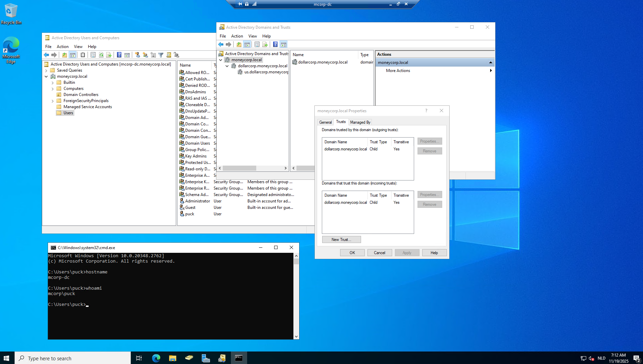Click the back arrow in Domains and Trusts toolbar
The height and width of the screenshot is (364, 643).
[x=221, y=45]
